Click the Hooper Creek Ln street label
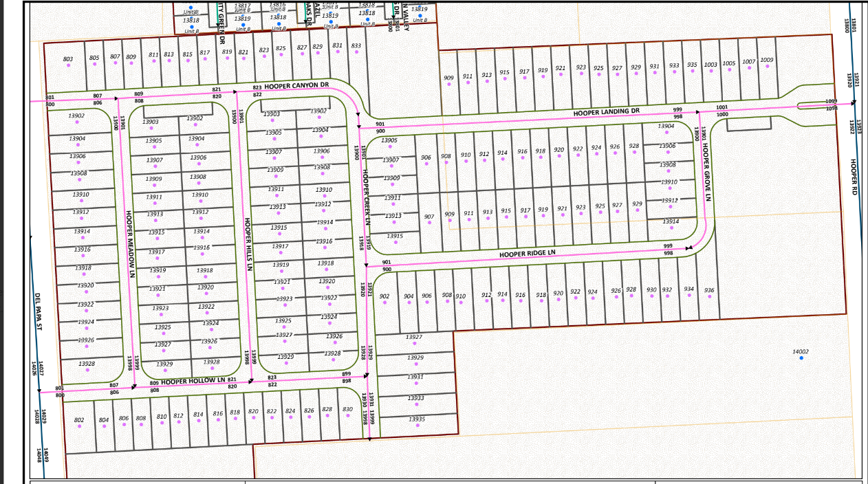This screenshot has width=868, height=484. click(367, 197)
